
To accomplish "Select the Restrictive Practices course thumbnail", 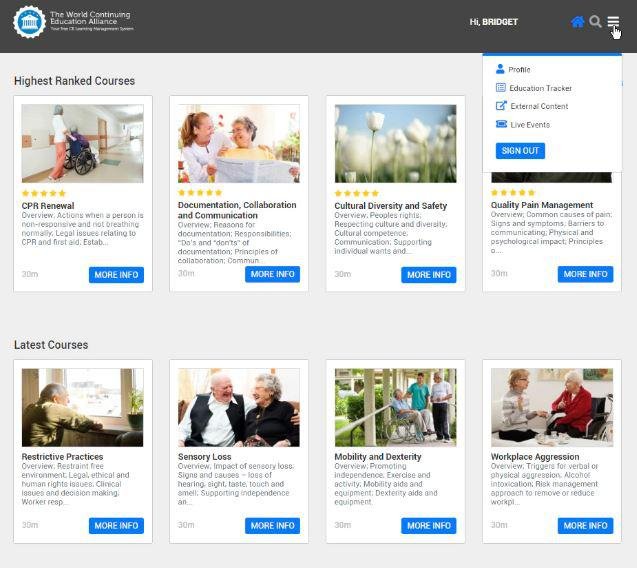I will pos(82,408).
